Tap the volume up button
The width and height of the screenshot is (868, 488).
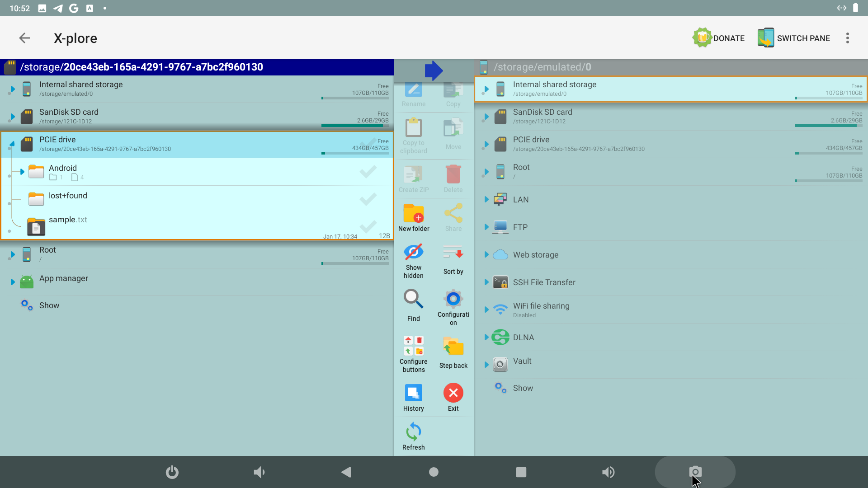click(609, 472)
